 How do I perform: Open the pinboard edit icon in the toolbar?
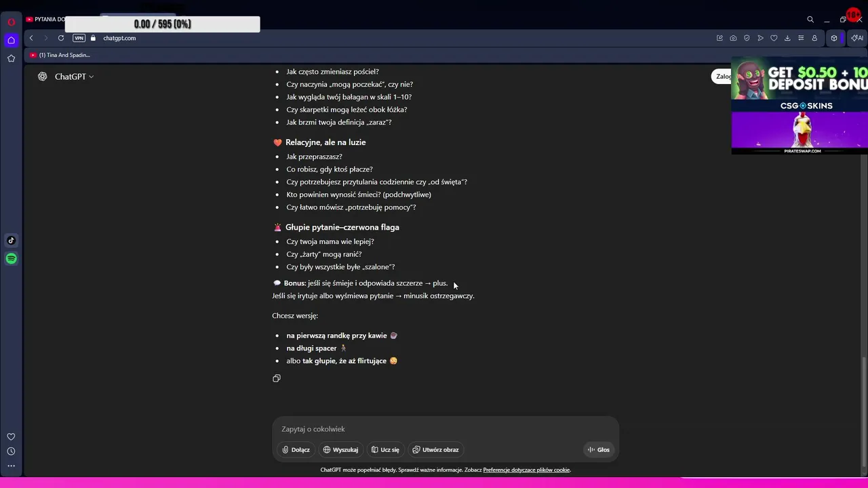point(719,38)
